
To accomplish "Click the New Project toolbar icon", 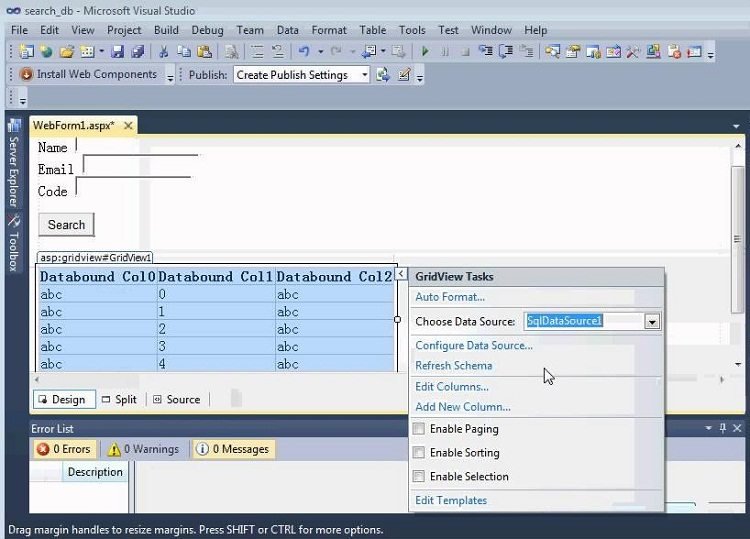I will pyautogui.click(x=26, y=51).
